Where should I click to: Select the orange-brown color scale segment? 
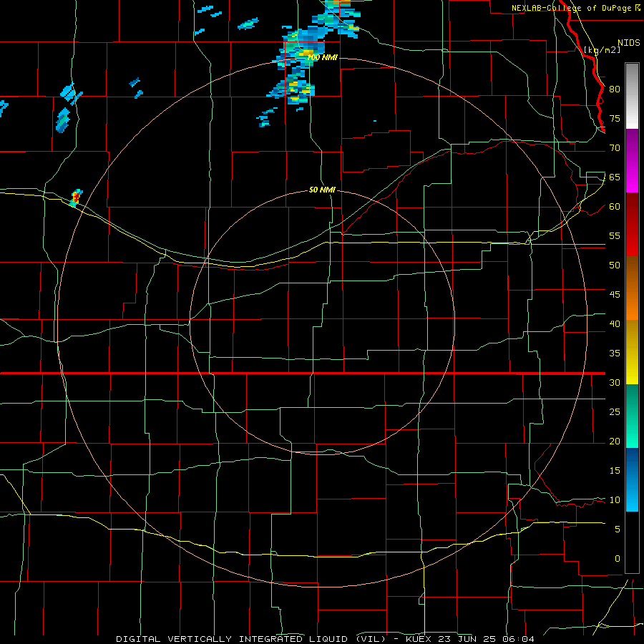point(632,288)
